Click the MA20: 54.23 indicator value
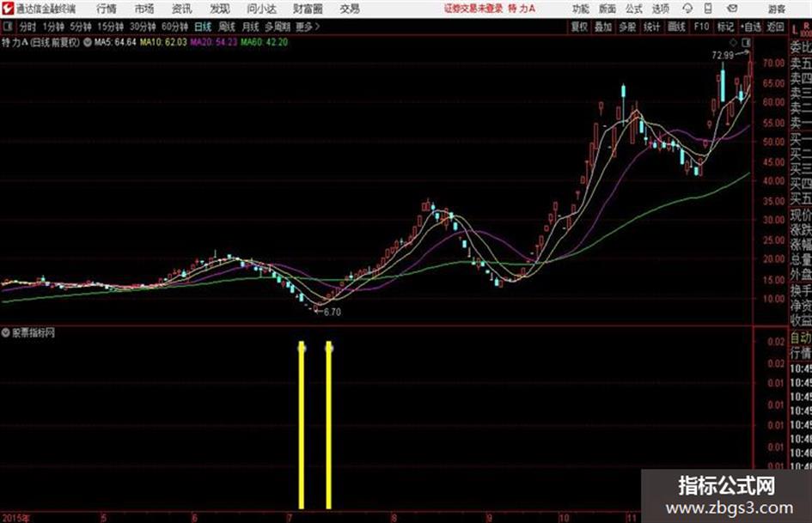 [213, 42]
